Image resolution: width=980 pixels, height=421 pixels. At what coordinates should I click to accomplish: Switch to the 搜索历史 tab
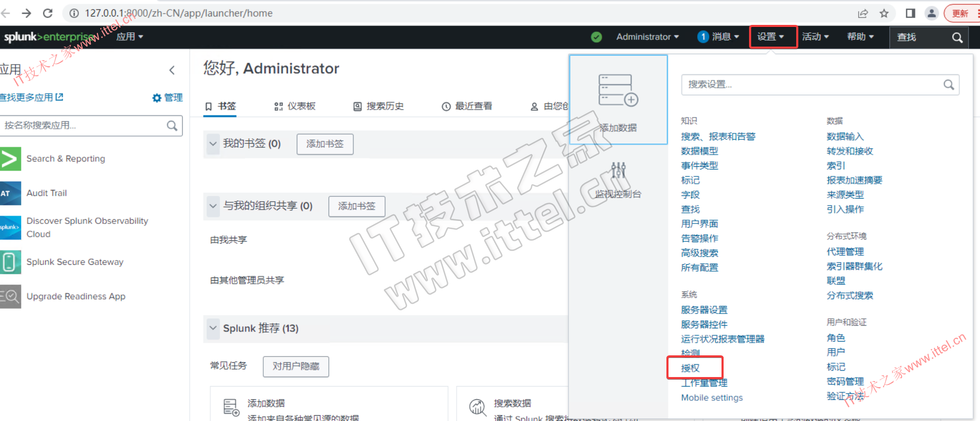pyautogui.click(x=379, y=106)
